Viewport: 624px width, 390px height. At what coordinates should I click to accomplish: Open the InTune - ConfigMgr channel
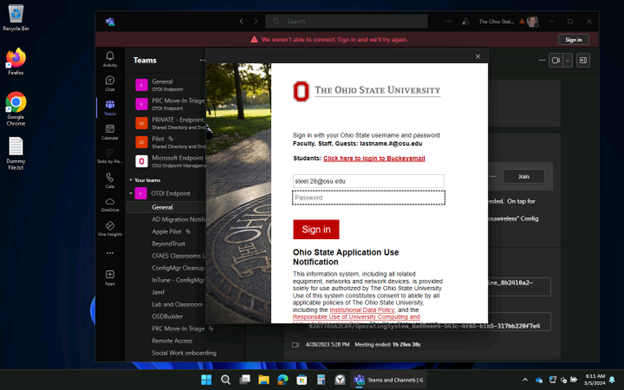(178, 280)
